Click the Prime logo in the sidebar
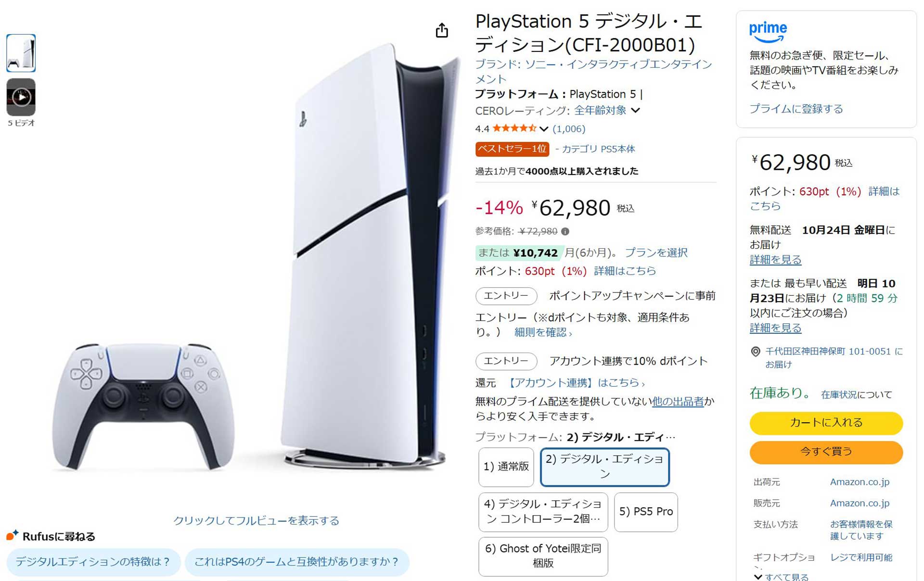Image resolution: width=924 pixels, height=581 pixels. pyautogui.click(x=768, y=30)
